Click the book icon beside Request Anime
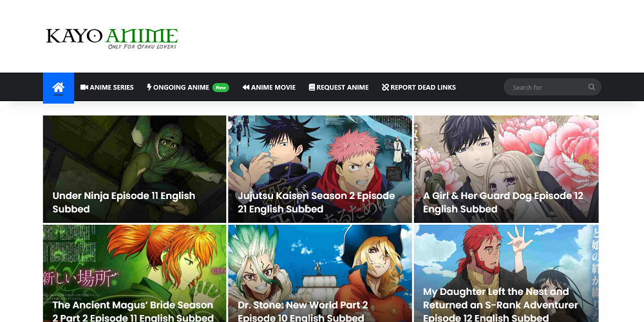This screenshot has width=644, height=322. tap(312, 87)
